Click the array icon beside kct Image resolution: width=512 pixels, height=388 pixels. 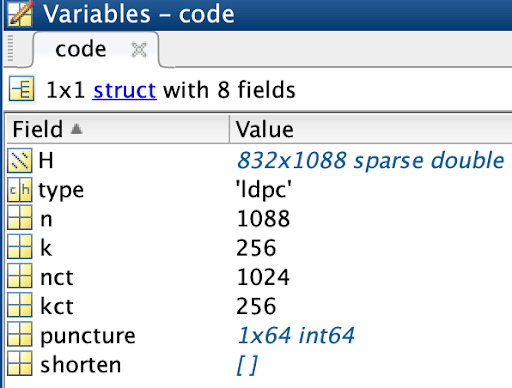point(20,306)
